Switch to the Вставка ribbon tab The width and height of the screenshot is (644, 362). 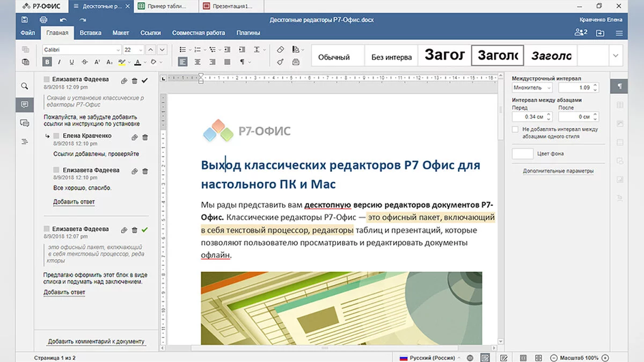click(x=90, y=33)
